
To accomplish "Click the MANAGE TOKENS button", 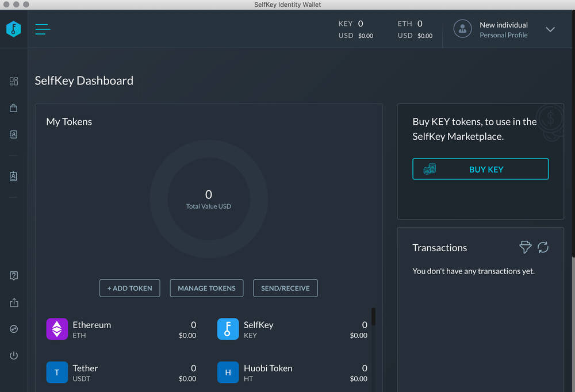I will (x=206, y=288).
